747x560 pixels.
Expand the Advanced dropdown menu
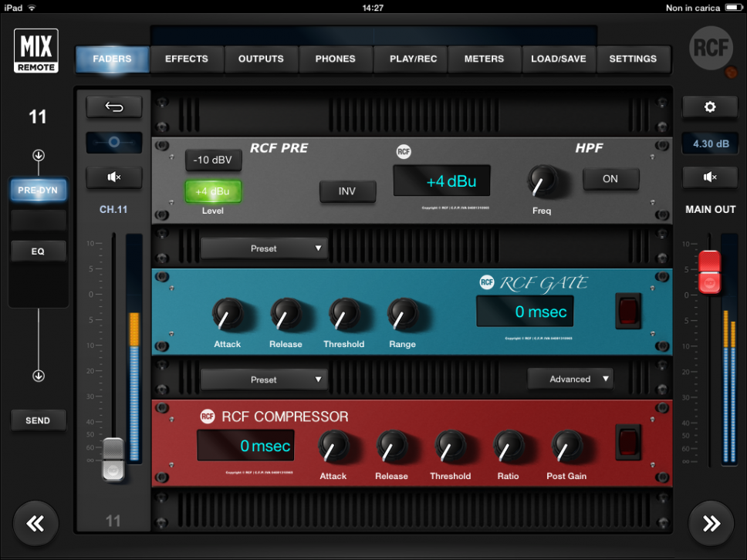tap(570, 379)
